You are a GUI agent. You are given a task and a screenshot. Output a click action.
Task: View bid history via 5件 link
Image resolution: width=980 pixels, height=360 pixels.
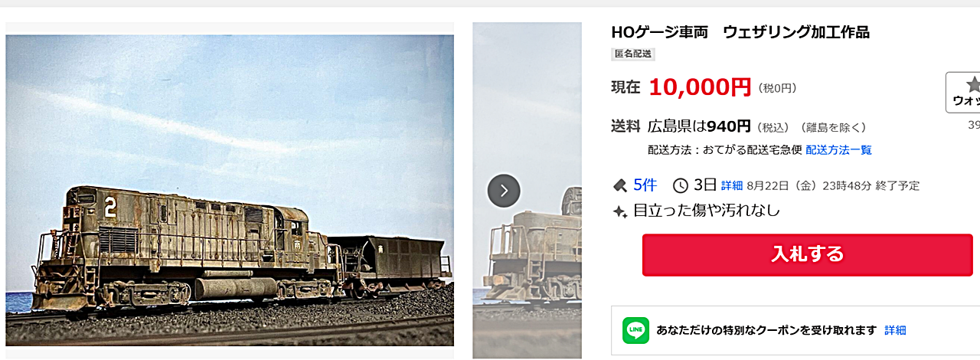coord(645,185)
